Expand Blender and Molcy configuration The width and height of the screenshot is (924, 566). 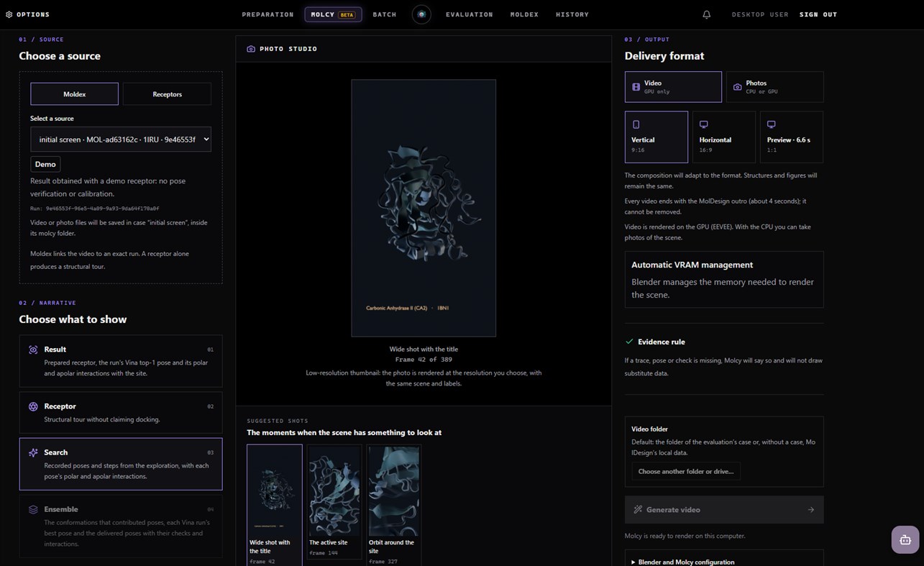[x=682, y=562]
